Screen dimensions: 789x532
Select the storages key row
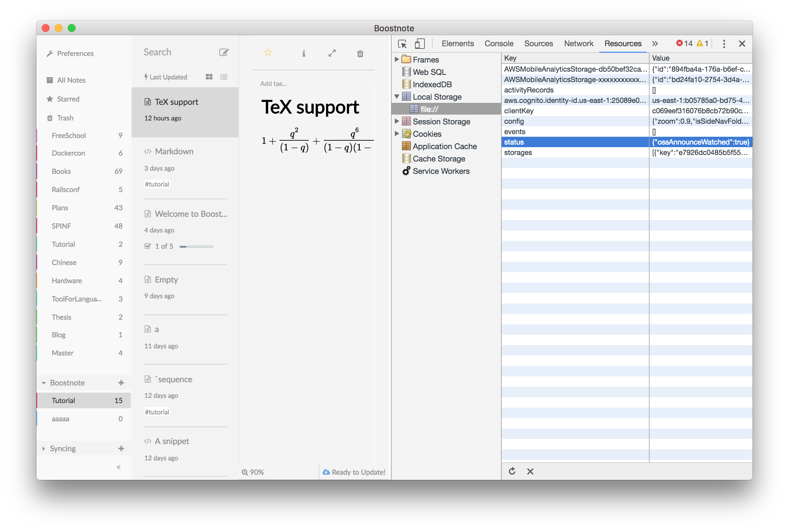tap(627, 152)
